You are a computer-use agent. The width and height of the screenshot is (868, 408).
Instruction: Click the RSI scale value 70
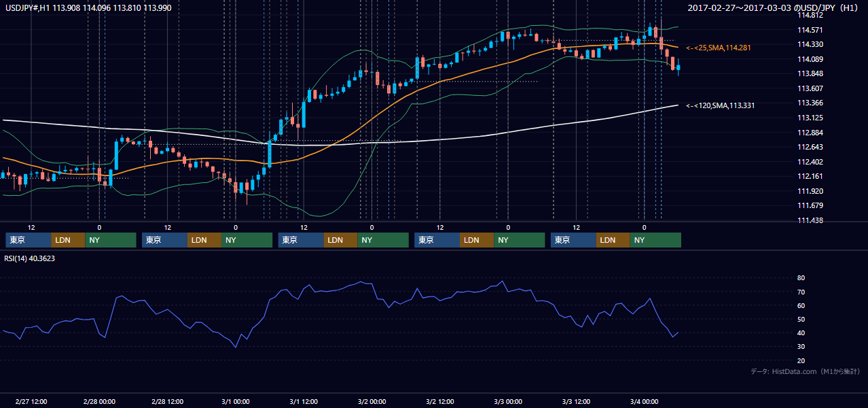tap(801, 292)
